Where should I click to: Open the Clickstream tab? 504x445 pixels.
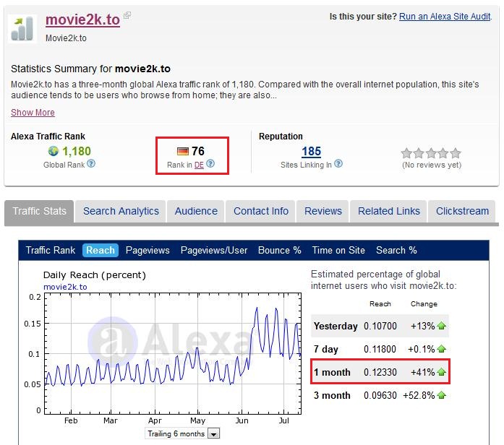click(462, 211)
